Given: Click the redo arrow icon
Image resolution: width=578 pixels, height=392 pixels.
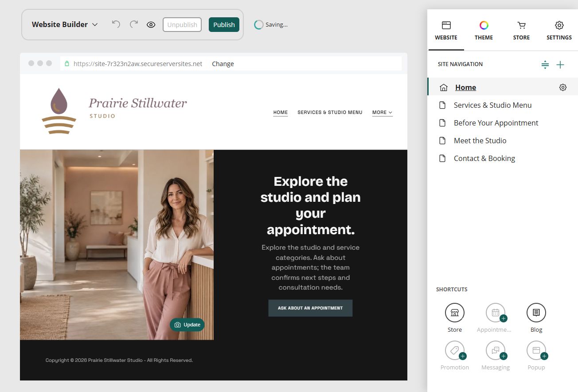Looking at the screenshot, I should click(133, 24).
